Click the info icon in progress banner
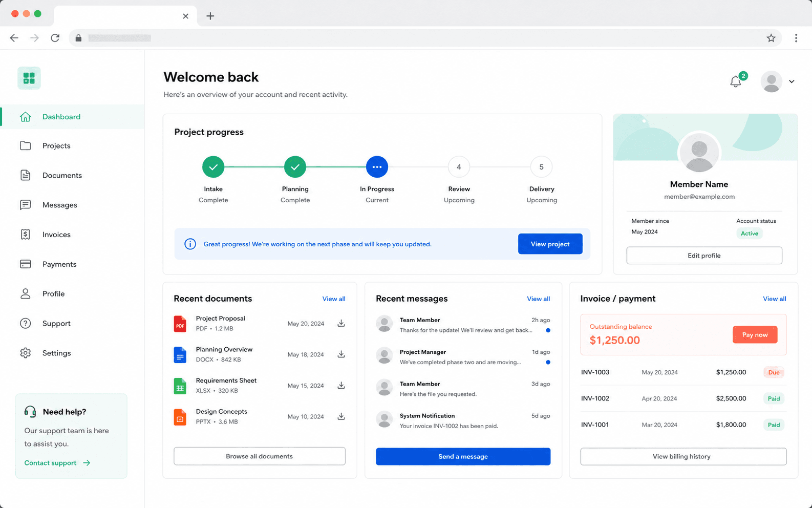812x508 pixels. coord(190,244)
